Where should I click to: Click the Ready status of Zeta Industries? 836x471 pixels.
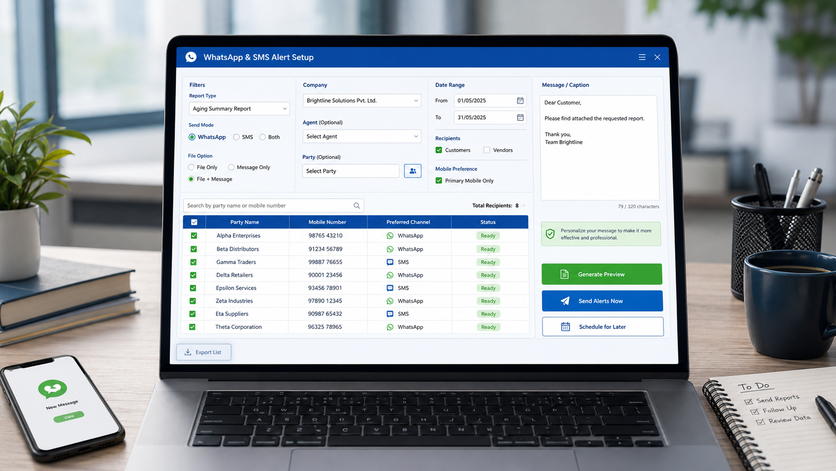488,301
